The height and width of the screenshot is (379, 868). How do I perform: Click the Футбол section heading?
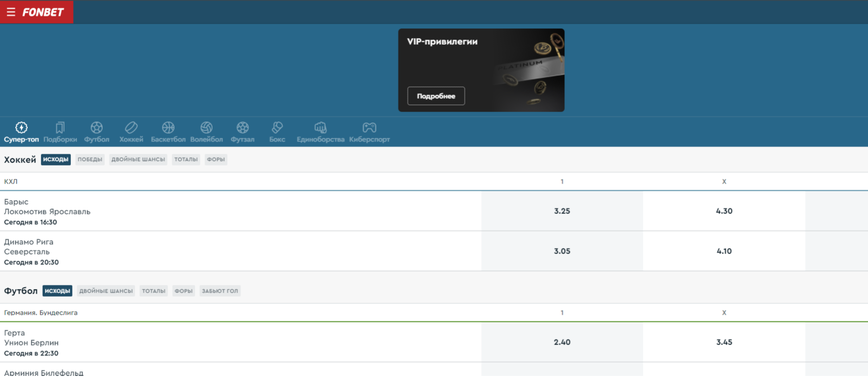pyautogui.click(x=21, y=291)
